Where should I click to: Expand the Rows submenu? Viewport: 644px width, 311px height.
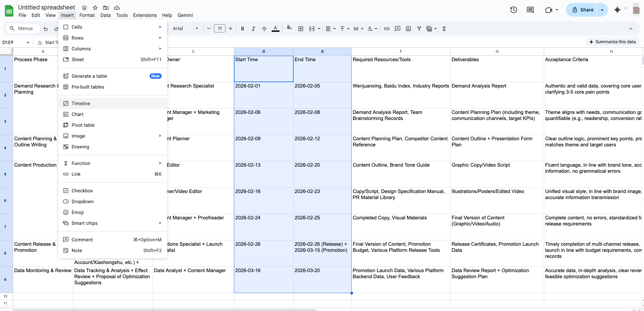pos(113,38)
